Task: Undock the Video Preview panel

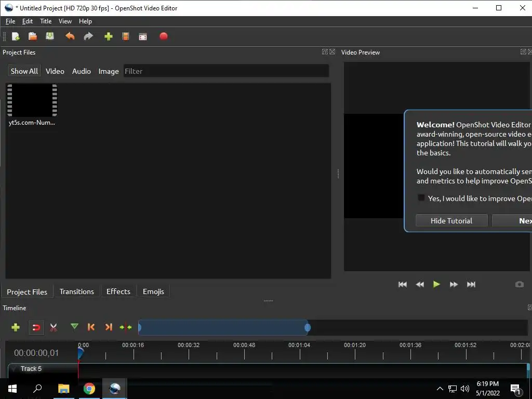Action: click(523, 51)
